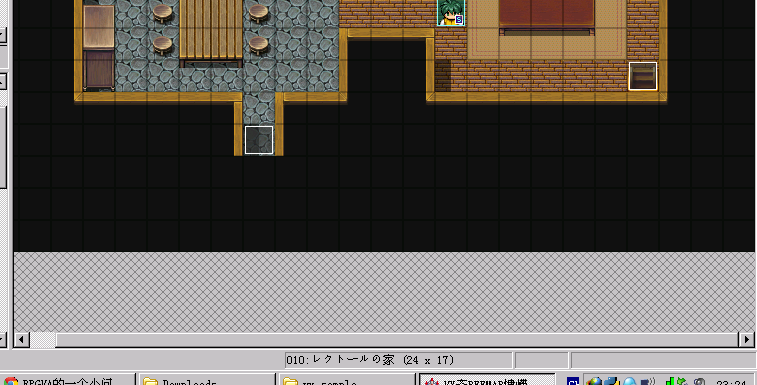Click the wooden cabinet at the kitchen wall

tap(98, 47)
